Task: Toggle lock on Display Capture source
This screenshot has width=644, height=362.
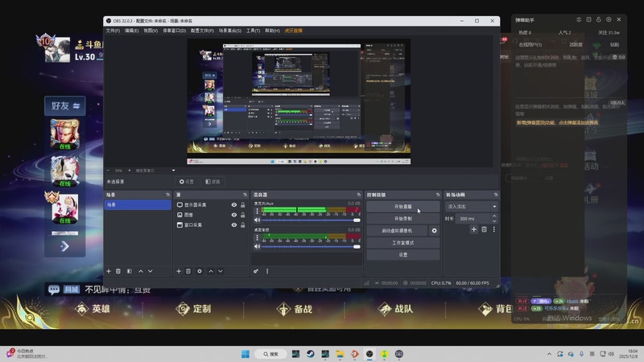Action: (243, 205)
